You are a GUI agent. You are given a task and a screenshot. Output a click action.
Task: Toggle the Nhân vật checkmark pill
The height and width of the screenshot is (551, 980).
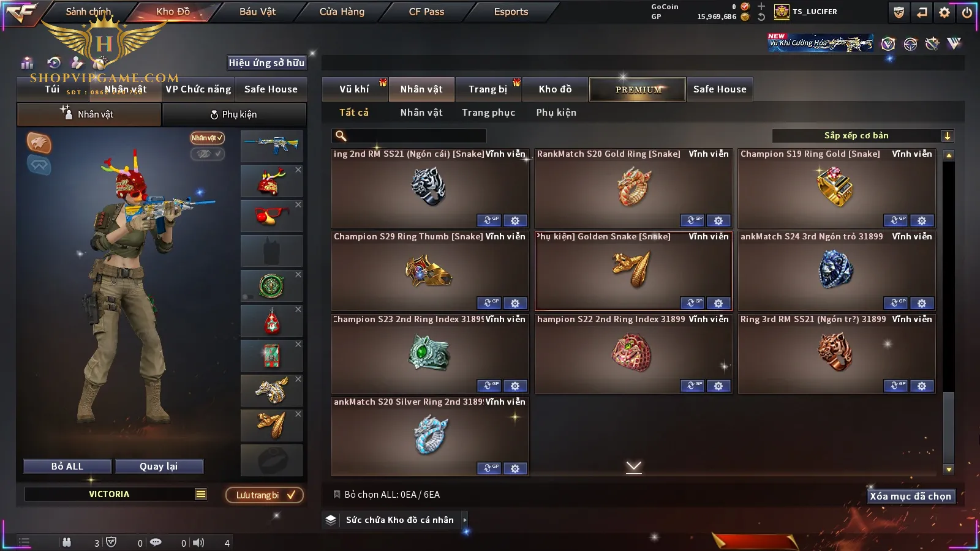[207, 138]
